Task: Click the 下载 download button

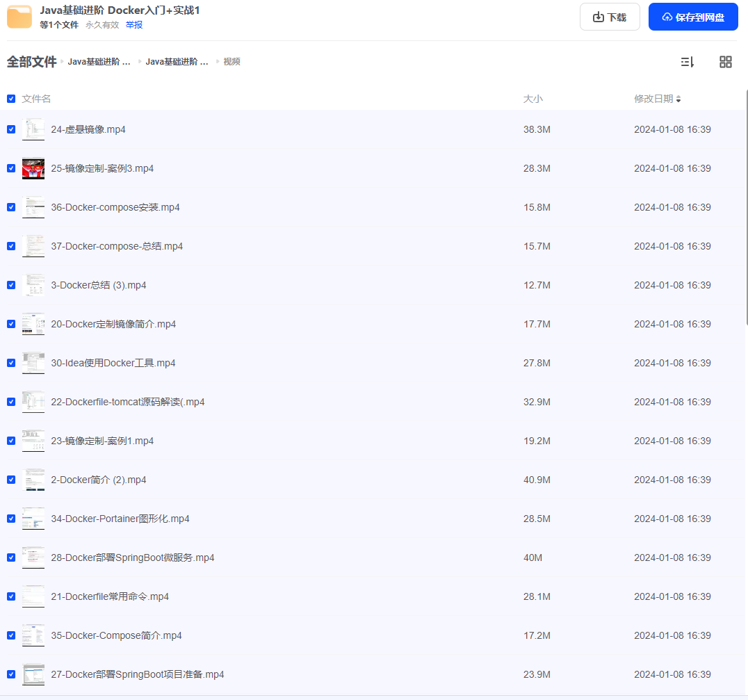Action: (x=610, y=17)
